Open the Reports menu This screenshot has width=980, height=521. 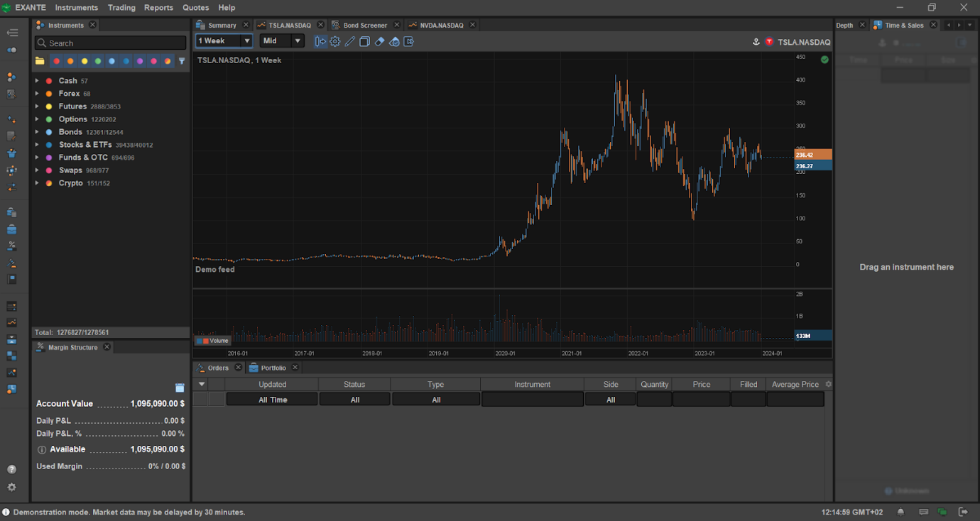click(x=158, y=8)
